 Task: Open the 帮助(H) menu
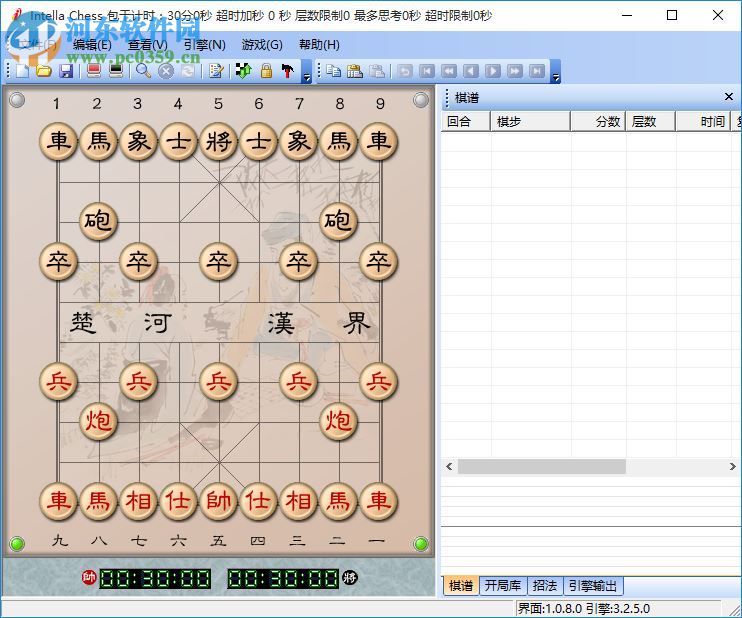[319, 45]
